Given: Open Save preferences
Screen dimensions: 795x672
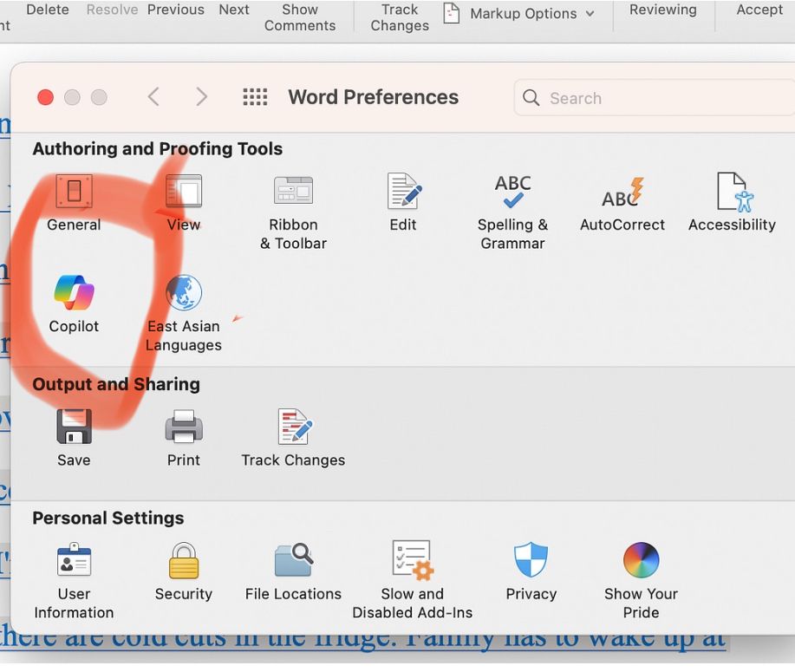Looking at the screenshot, I should pyautogui.click(x=74, y=438).
